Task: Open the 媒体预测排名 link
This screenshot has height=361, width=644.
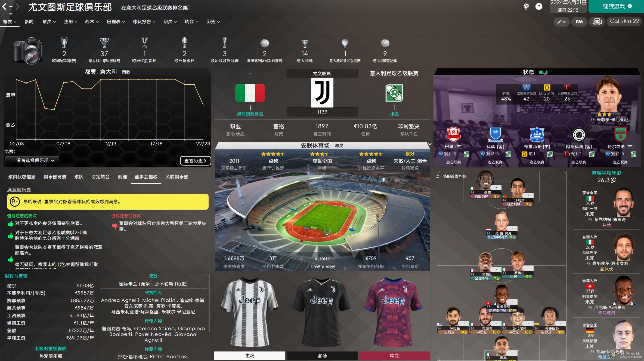Action: (250, 114)
